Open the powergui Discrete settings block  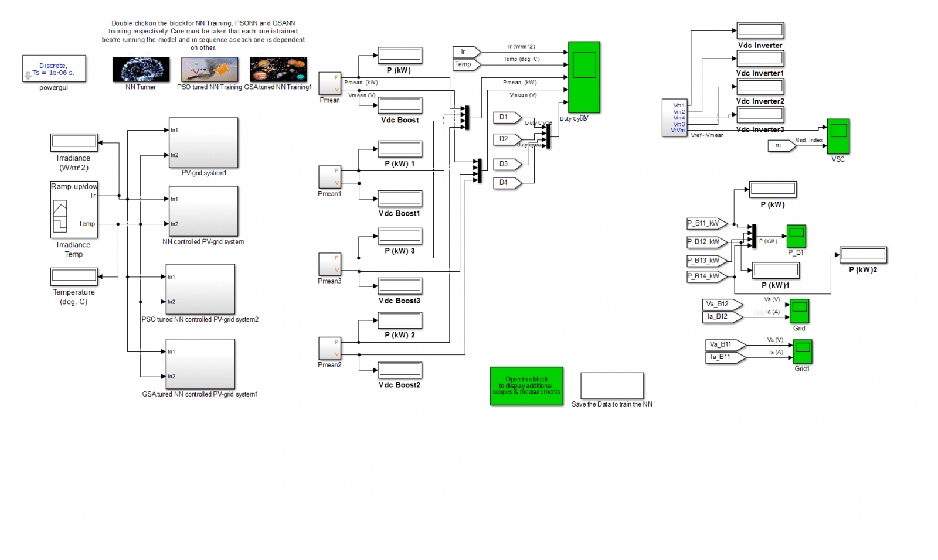(53, 69)
